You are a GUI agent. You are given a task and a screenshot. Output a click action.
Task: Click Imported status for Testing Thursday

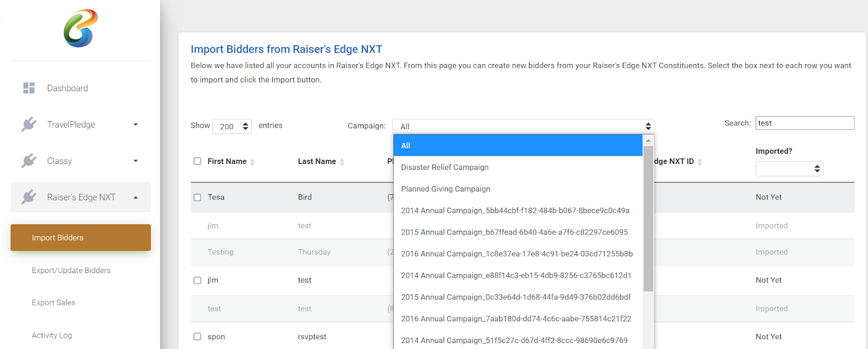pos(771,252)
